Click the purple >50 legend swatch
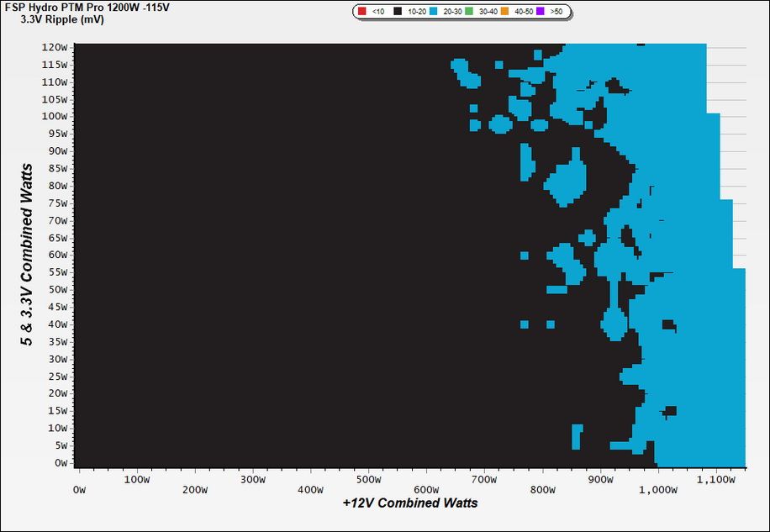 click(x=541, y=11)
